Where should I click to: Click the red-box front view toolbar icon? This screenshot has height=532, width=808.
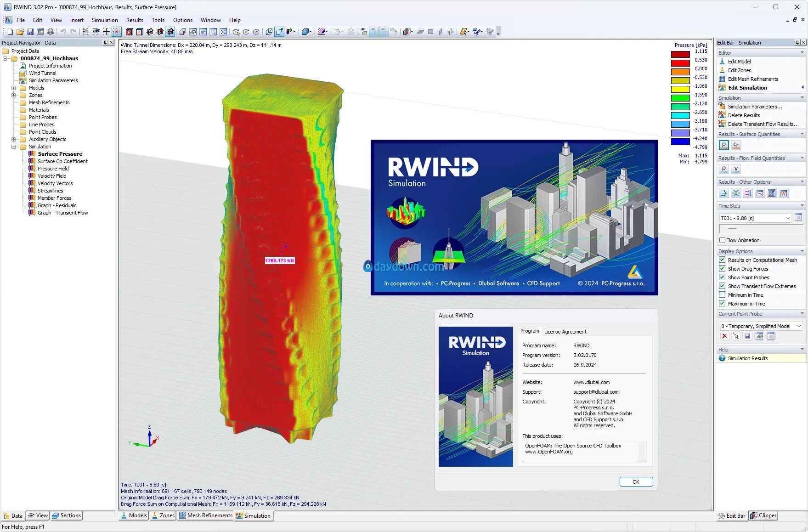click(x=130, y=32)
